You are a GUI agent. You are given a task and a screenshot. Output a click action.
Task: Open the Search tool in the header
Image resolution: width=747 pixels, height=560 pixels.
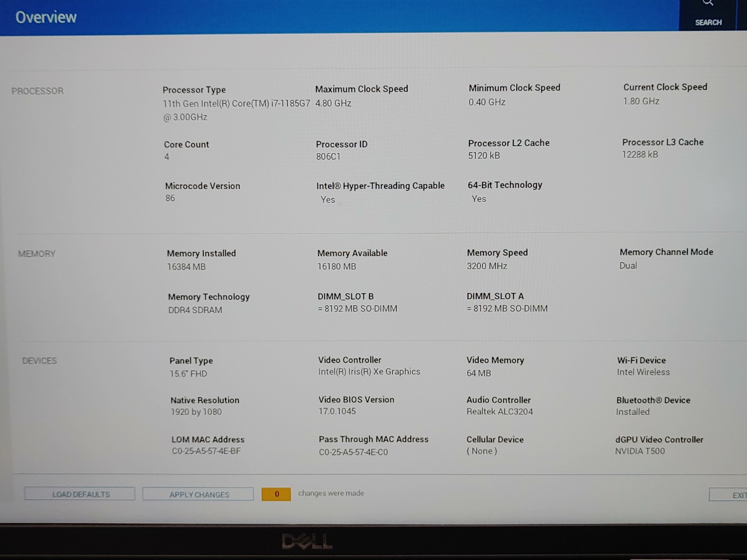pyautogui.click(x=708, y=16)
